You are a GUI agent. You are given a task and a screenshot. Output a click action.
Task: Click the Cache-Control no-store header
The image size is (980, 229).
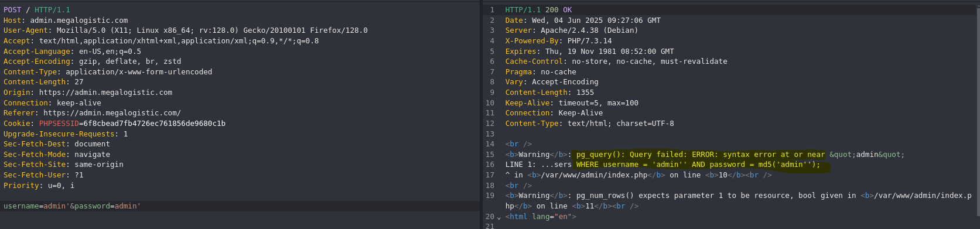click(616, 61)
